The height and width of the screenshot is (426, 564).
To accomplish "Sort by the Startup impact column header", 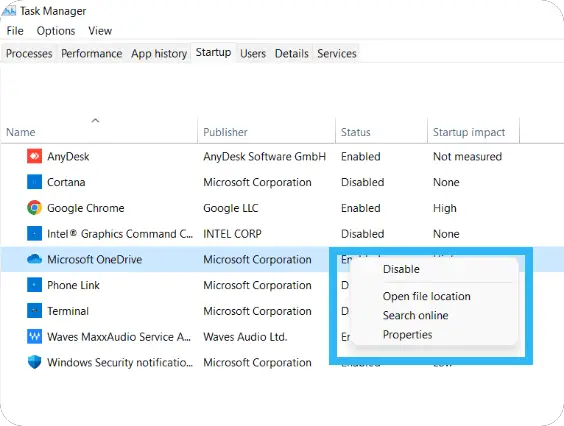I will [x=469, y=132].
